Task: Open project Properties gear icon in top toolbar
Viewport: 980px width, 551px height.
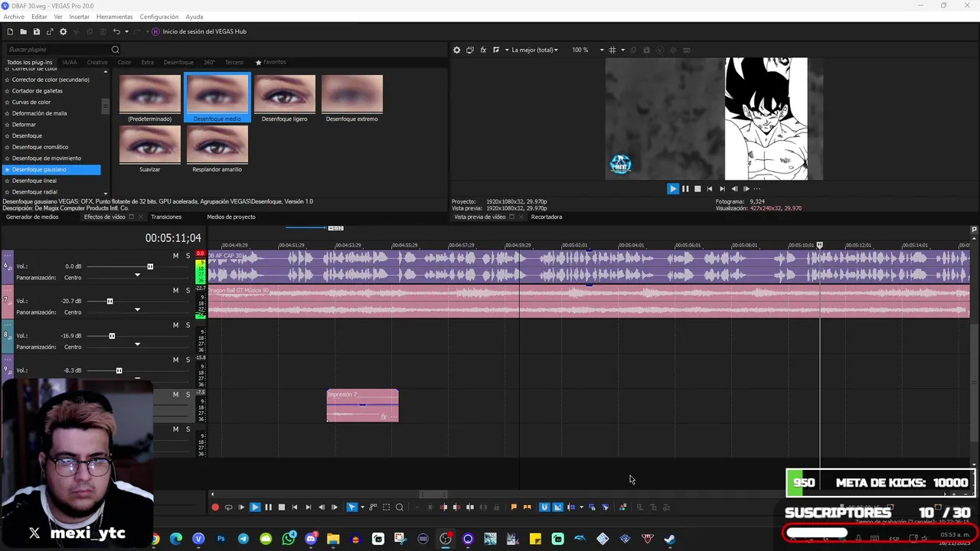Action: pyautogui.click(x=63, y=31)
